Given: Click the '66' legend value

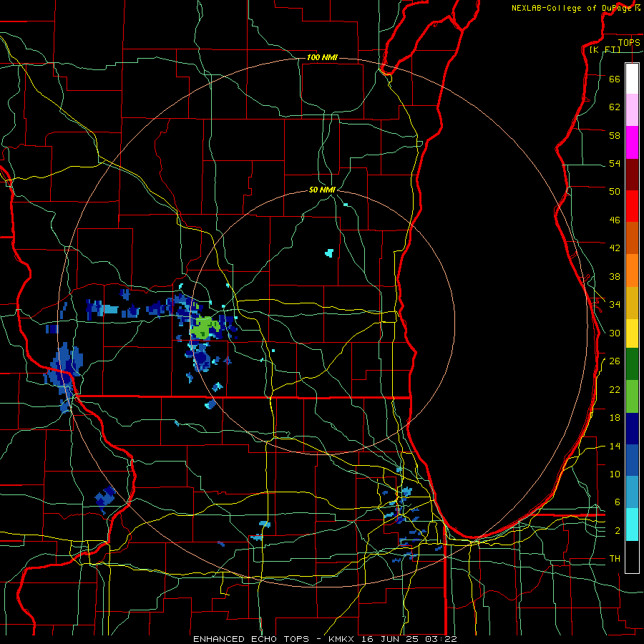Looking at the screenshot, I should coord(615,79).
